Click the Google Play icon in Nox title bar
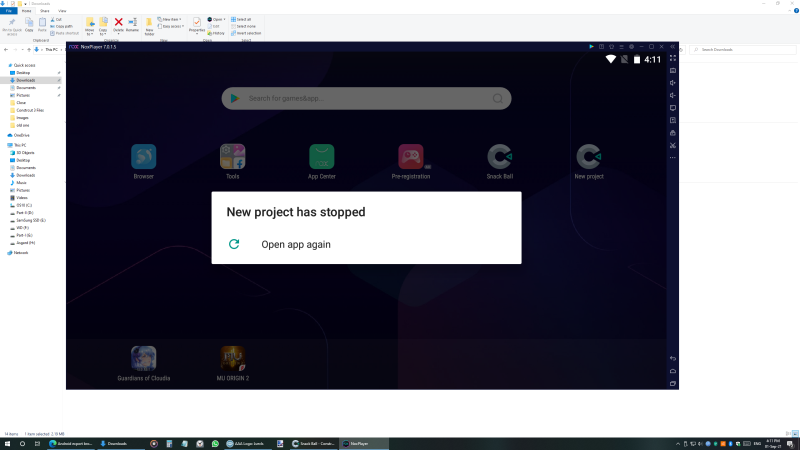Screen dimensions: 800x450 [591, 46]
